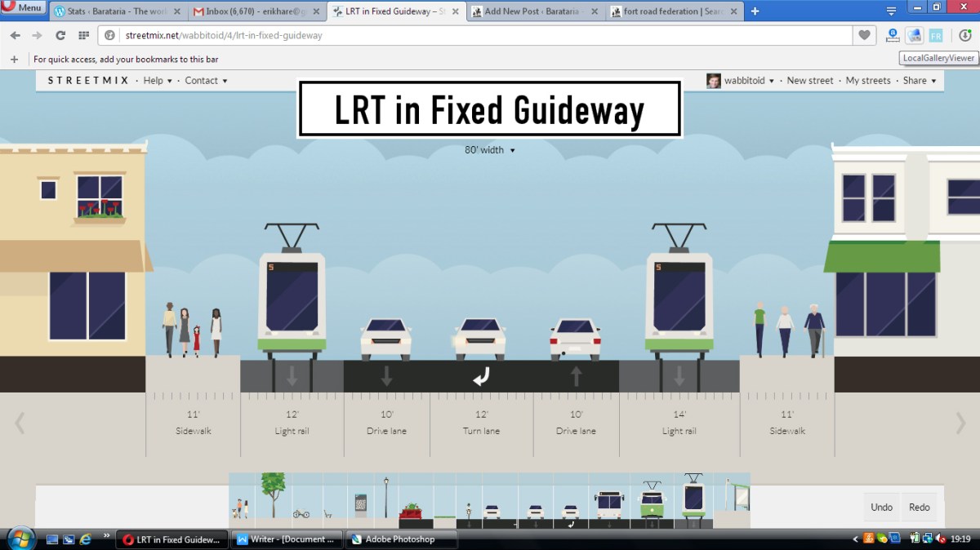980x550 pixels.
Task: Open the My streets link
Action: coord(867,81)
